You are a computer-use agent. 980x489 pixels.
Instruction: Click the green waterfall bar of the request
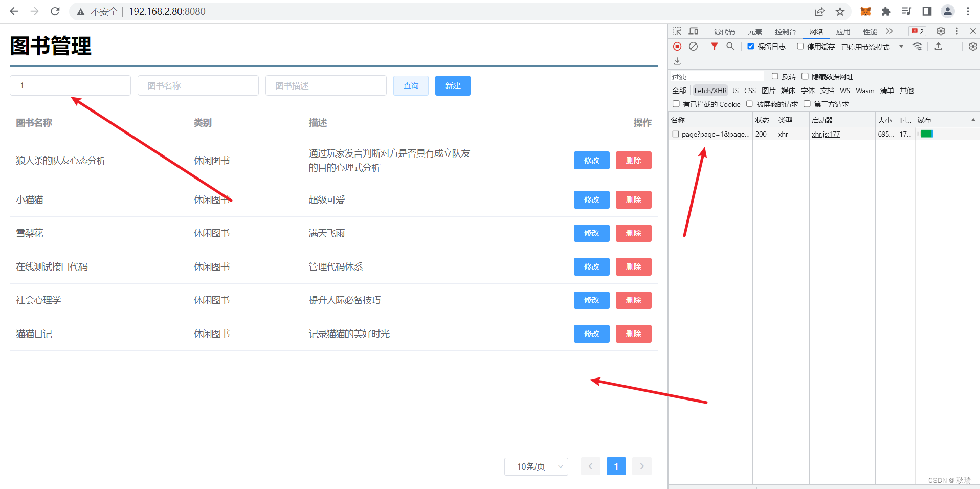pos(926,134)
